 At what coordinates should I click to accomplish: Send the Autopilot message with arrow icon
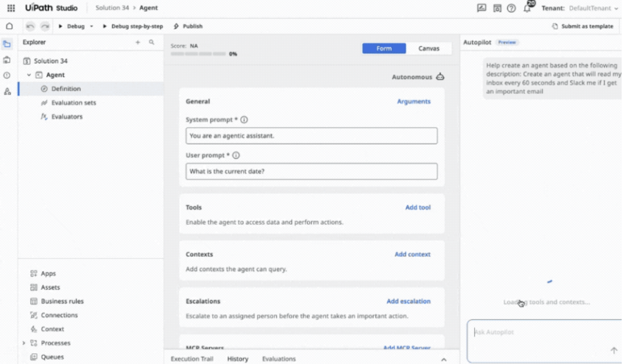614,350
